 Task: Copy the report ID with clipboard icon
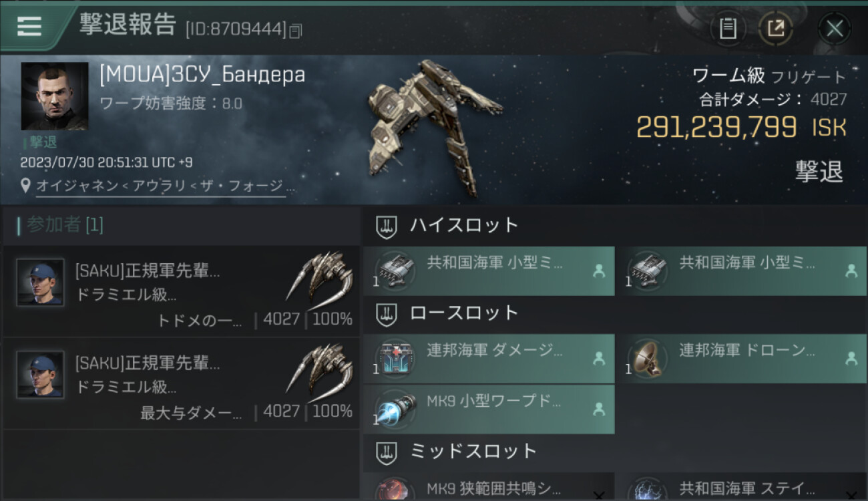tap(296, 31)
